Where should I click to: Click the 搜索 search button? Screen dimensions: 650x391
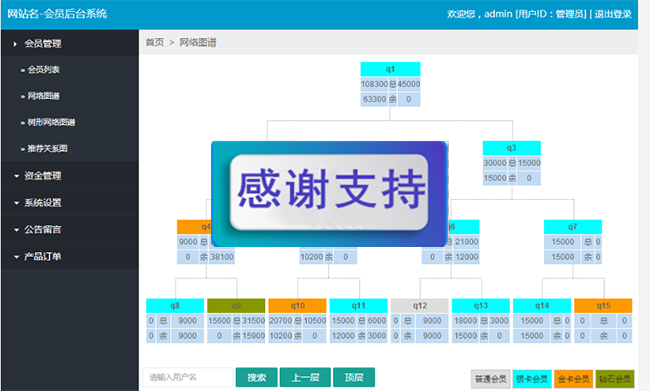pyautogui.click(x=257, y=377)
